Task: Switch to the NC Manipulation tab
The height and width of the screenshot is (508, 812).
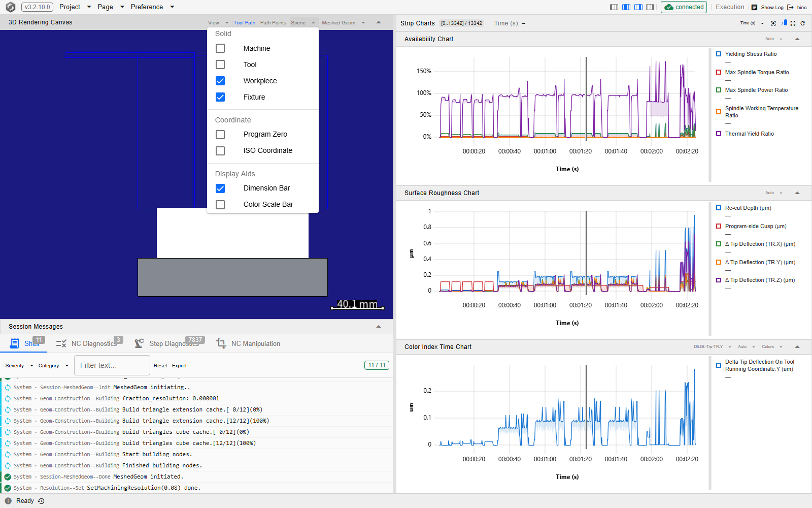Action: tap(248, 344)
